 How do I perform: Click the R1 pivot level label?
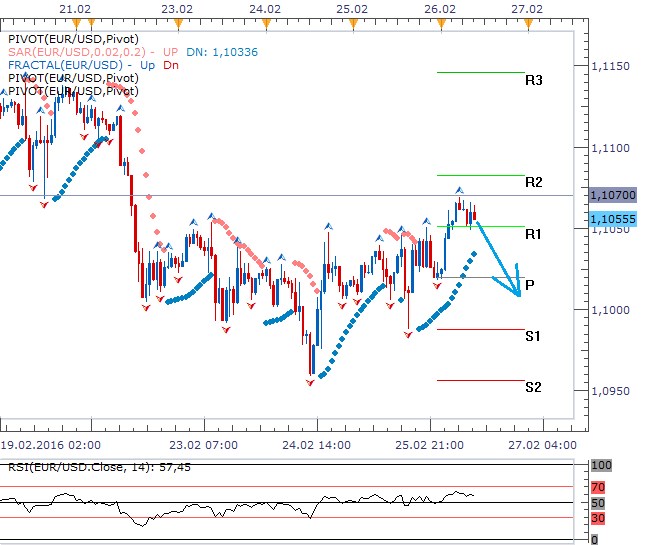pyautogui.click(x=533, y=233)
